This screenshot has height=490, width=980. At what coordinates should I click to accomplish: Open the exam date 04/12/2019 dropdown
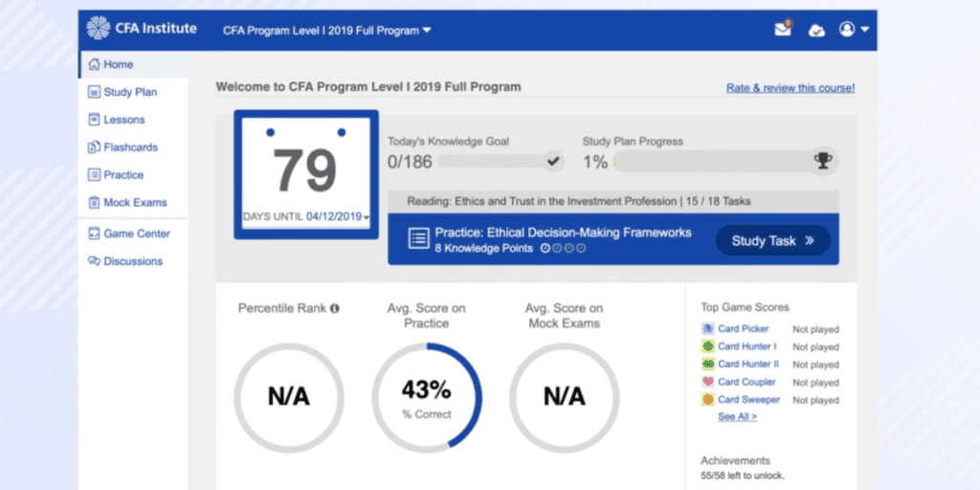coord(338,217)
